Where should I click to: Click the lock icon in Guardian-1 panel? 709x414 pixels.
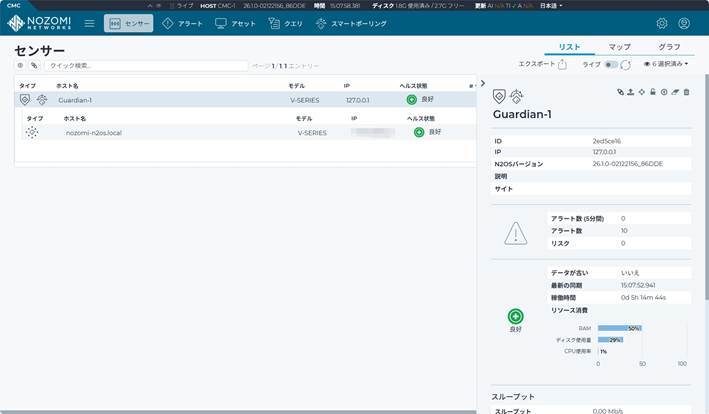tap(653, 92)
